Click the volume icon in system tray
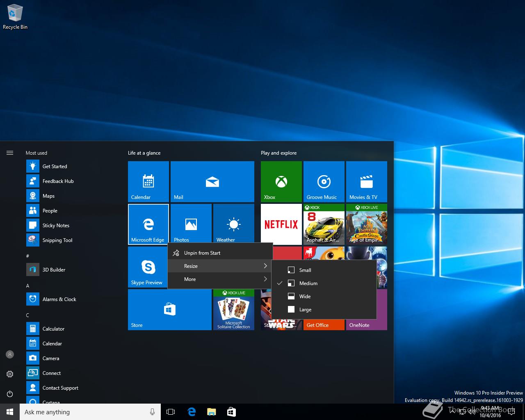525x420 pixels. click(x=472, y=412)
